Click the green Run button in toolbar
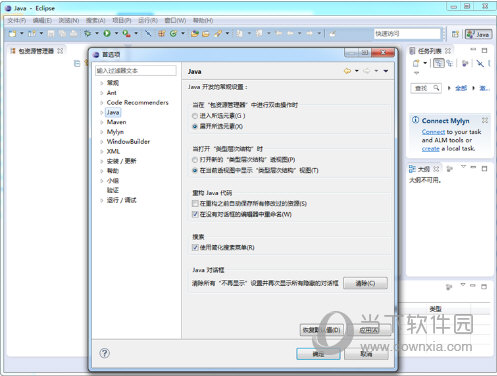Viewport: 497px width, 376px height. 107,33
